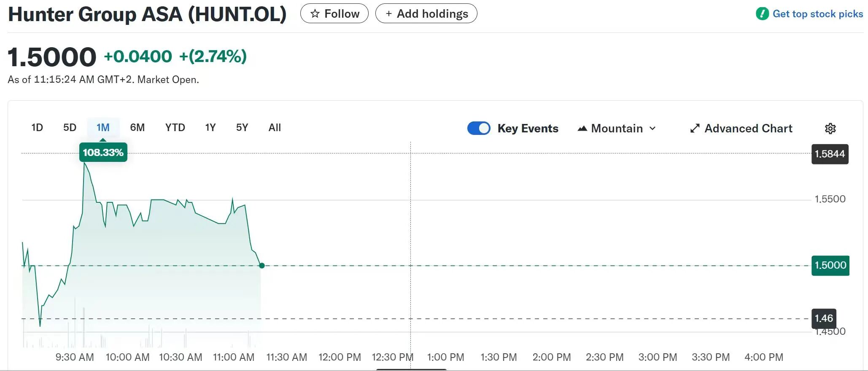
Task: Click the Advanced Chart expand arrows icon
Action: (x=695, y=129)
